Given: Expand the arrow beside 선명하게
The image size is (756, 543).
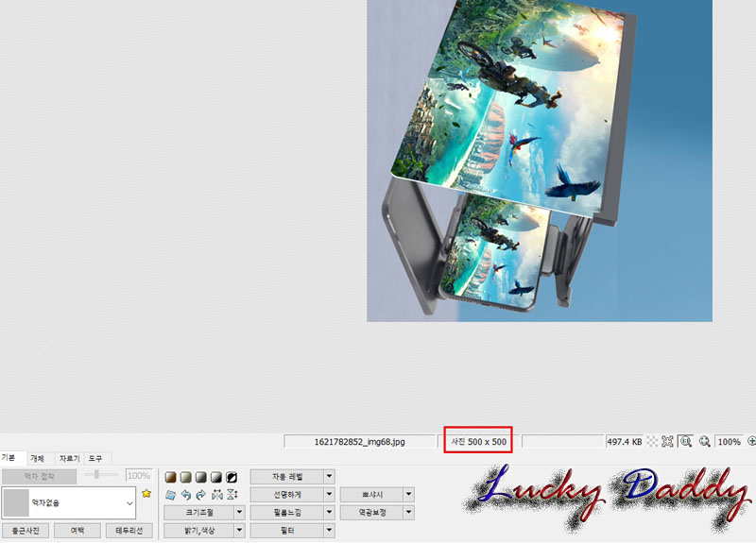Looking at the screenshot, I should pos(329,494).
